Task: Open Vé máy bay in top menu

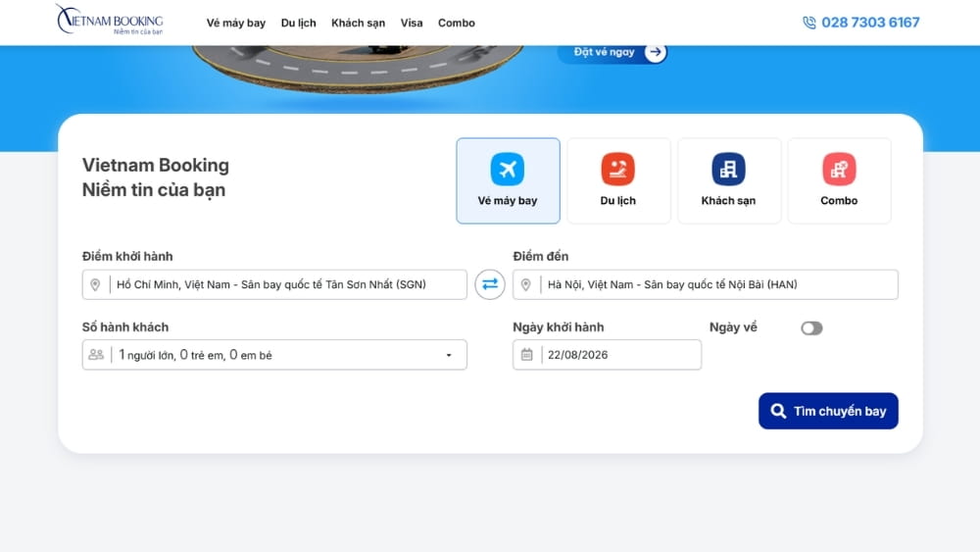Action: point(236,24)
